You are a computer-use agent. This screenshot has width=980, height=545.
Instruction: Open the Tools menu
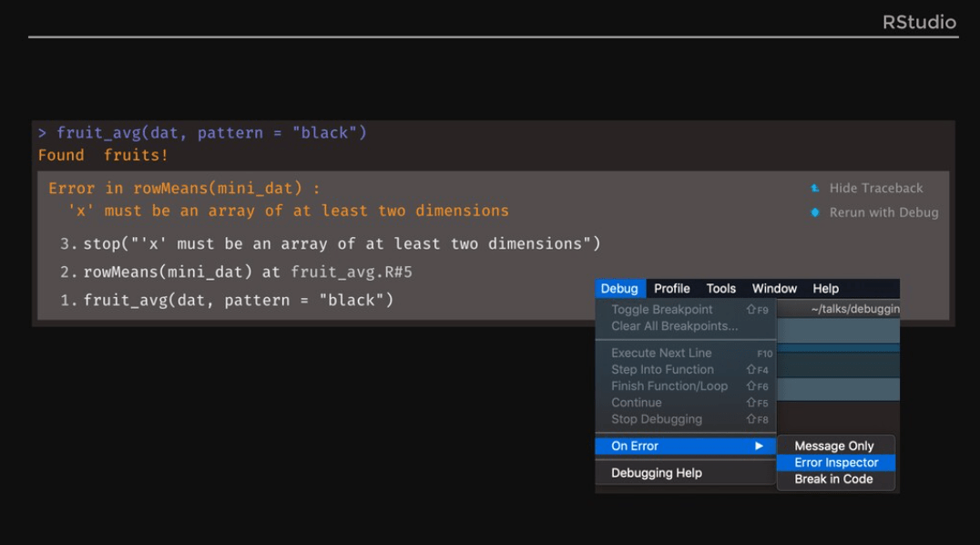click(720, 289)
